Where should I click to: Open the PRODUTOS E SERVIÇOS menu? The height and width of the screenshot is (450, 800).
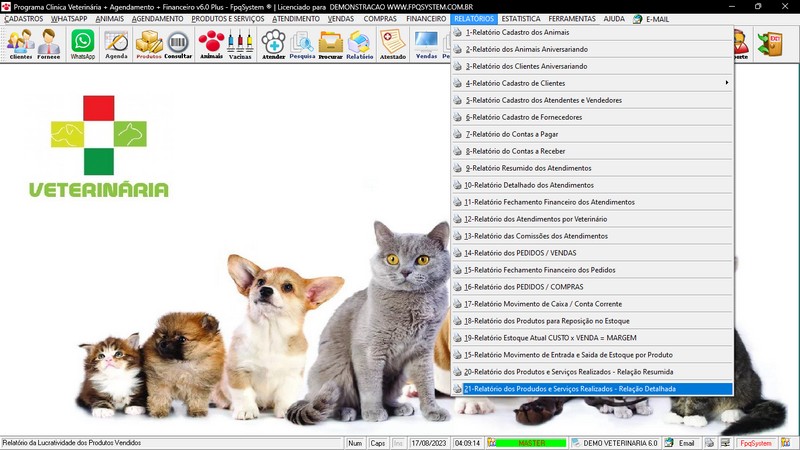[x=228, y=19]
